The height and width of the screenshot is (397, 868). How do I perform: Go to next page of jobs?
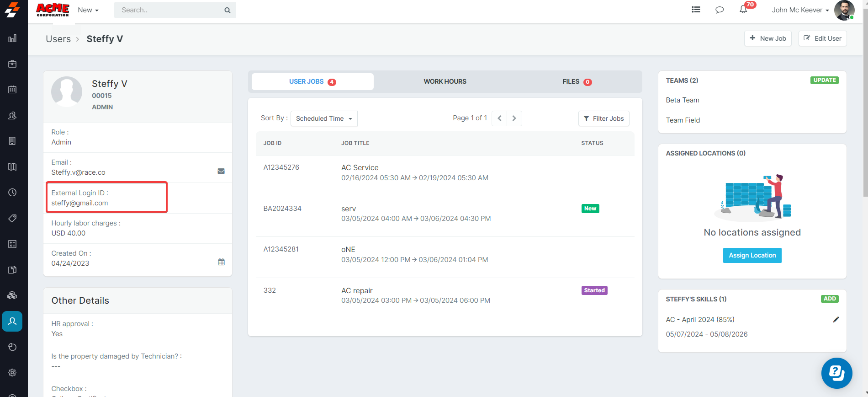click(x=514, y=118)
